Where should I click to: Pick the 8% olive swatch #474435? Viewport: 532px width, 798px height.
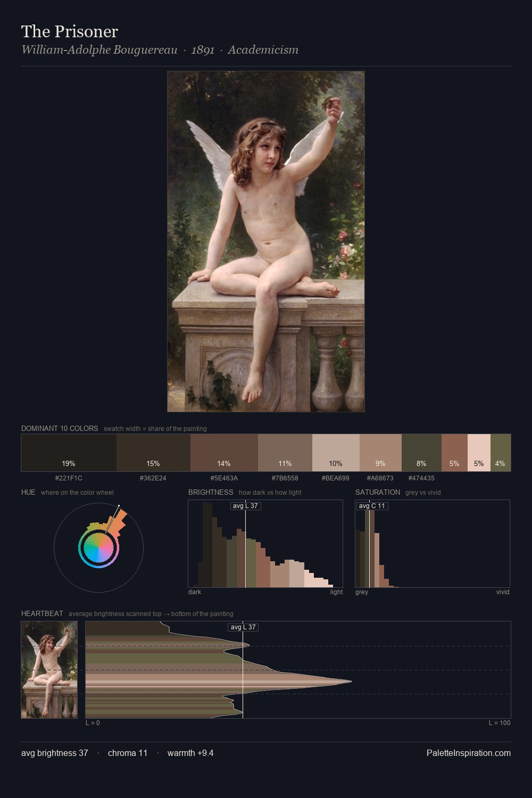(x=421, y=453)
